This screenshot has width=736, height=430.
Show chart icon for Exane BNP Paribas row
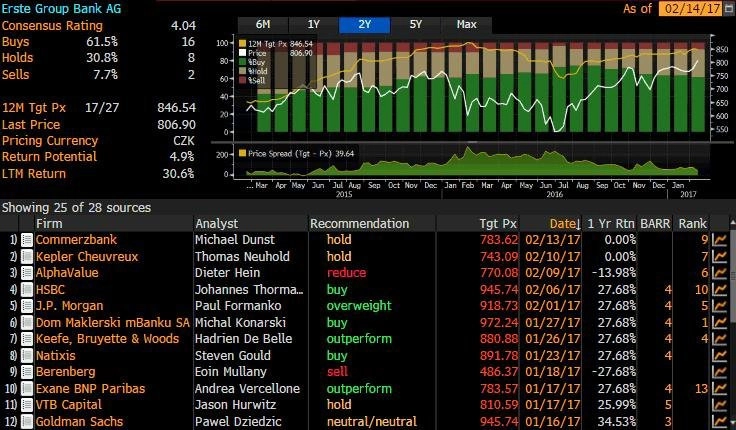pyautogui.click(x=720, y=389)
